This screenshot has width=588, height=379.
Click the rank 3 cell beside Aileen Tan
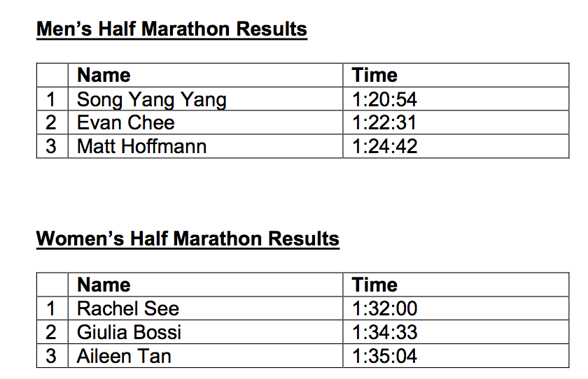(x=51, y=356)
